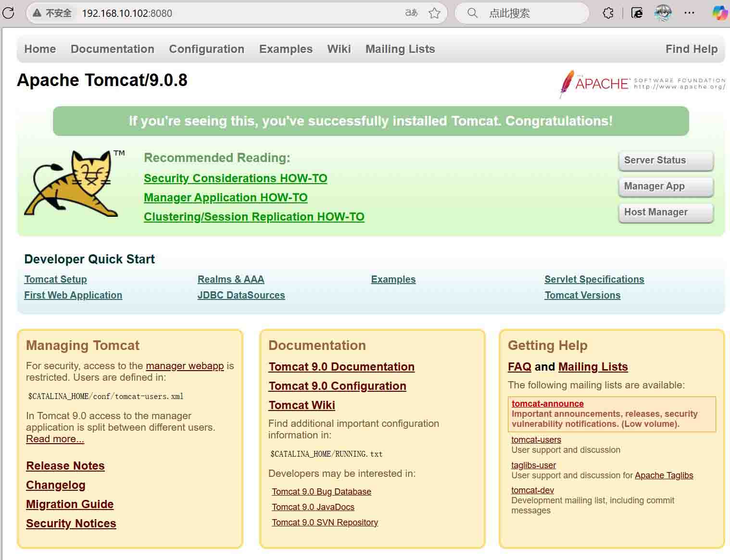Click the $CATALINA_HOME/RUNNING.txt path text
730x560 pixels.
tap(327, 454)
